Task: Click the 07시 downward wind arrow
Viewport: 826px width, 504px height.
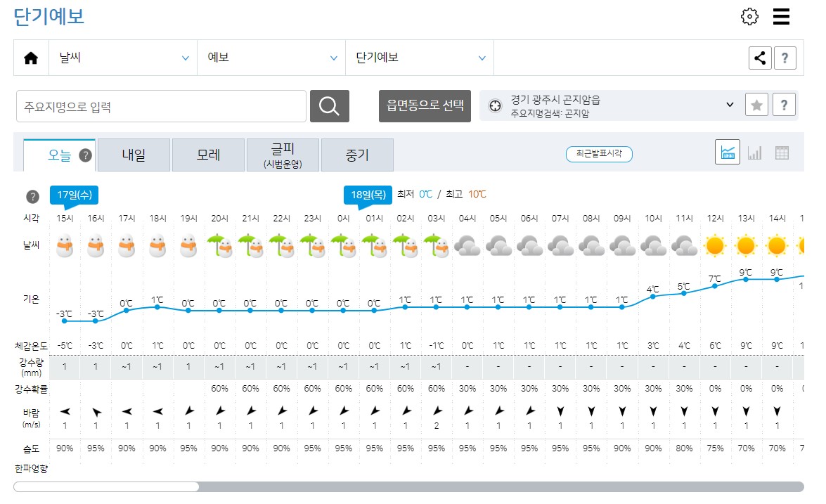Action: click(x=560, y=411)
